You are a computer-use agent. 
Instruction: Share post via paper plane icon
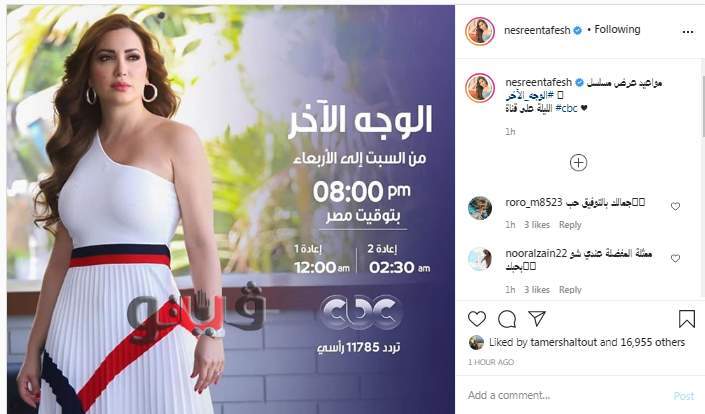[x=537, y=318]
